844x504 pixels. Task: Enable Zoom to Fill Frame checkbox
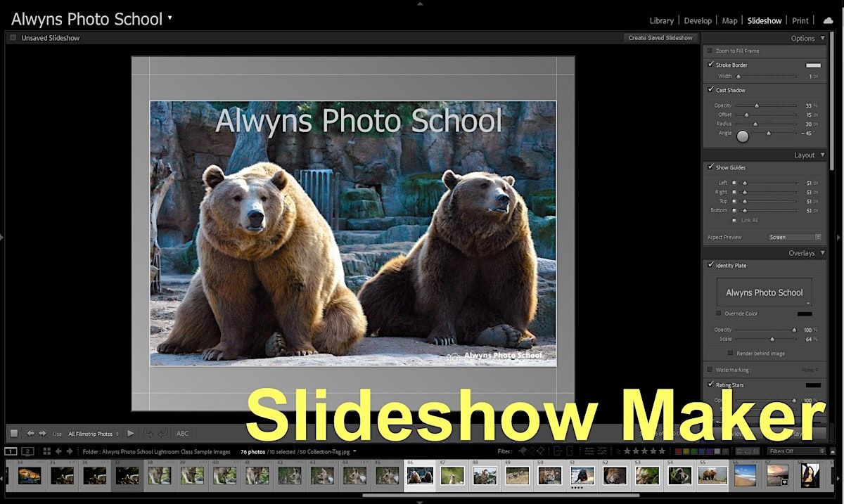coord(710,51)
